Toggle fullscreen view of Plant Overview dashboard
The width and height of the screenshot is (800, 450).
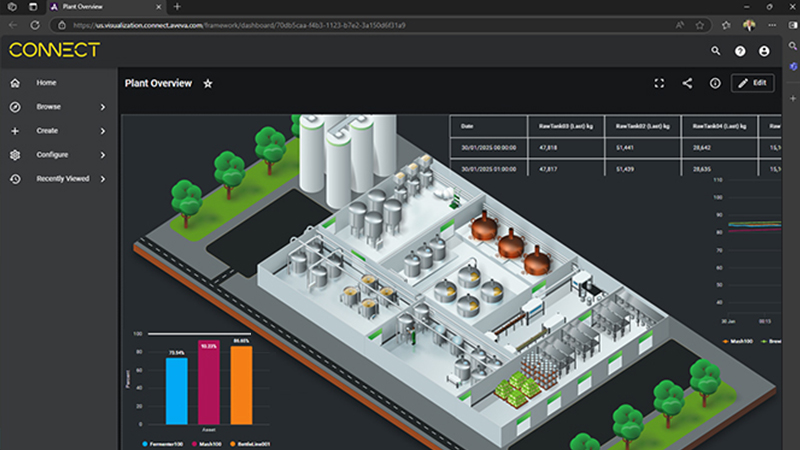point(659,83)
